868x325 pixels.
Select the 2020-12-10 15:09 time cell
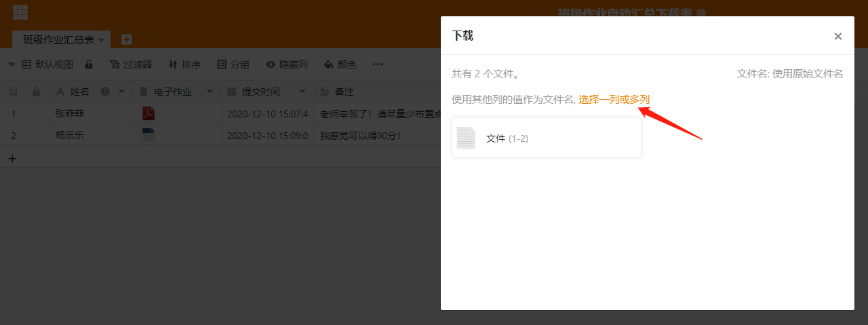[268, 135]
